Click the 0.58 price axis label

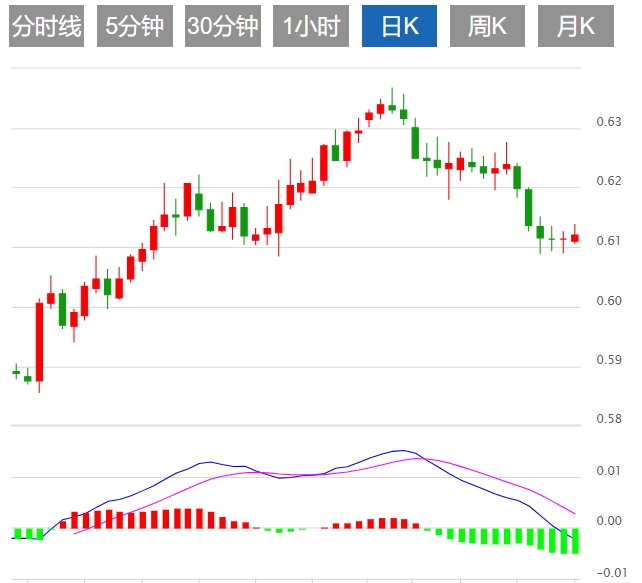609,418
